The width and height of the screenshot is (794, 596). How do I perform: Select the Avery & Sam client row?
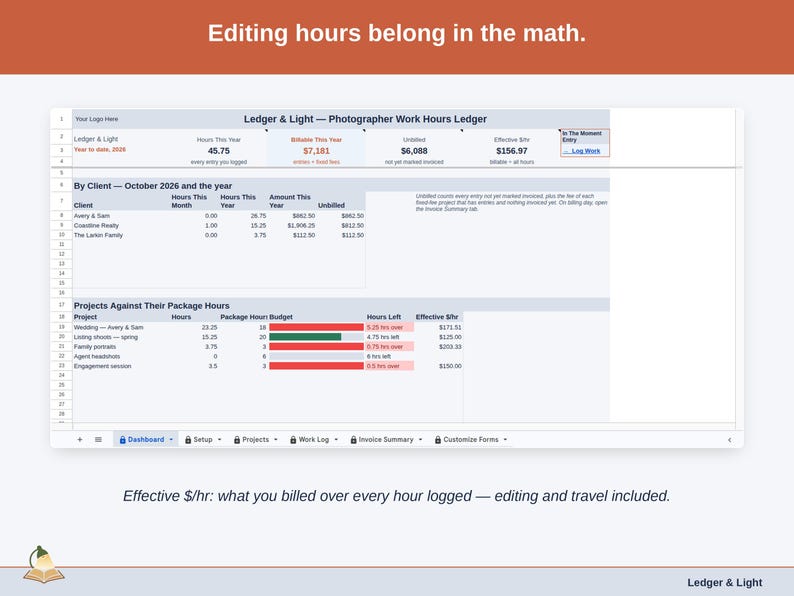click(x=219, y=216)
